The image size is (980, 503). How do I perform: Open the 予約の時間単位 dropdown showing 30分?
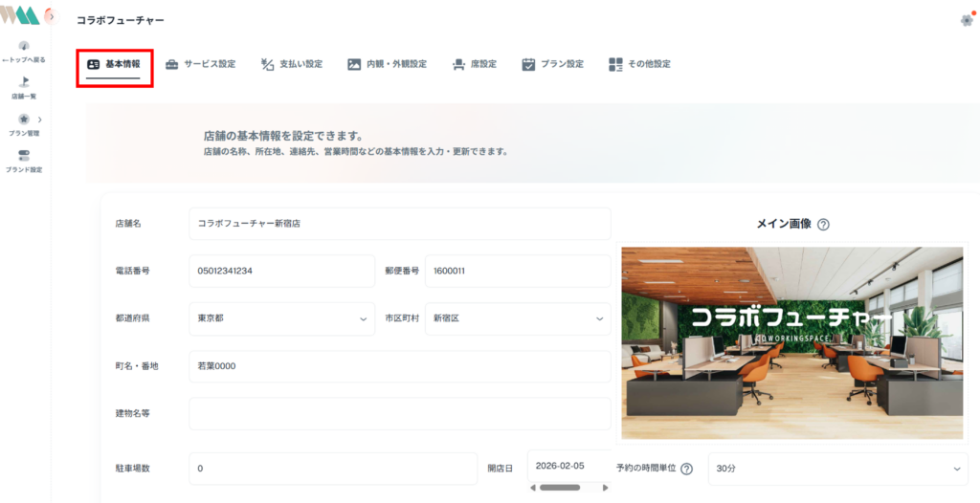click(x=837, y=469)
